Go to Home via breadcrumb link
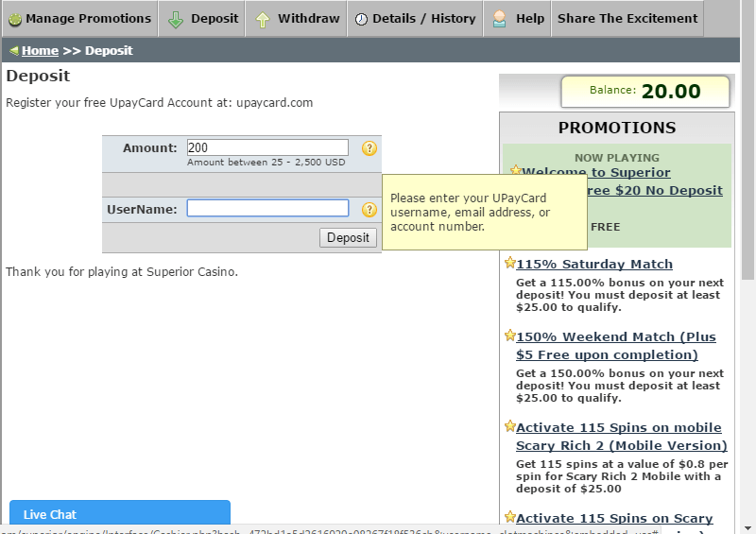Image resolution: width=756 pixels, height=534 pixels. (40, 51)
